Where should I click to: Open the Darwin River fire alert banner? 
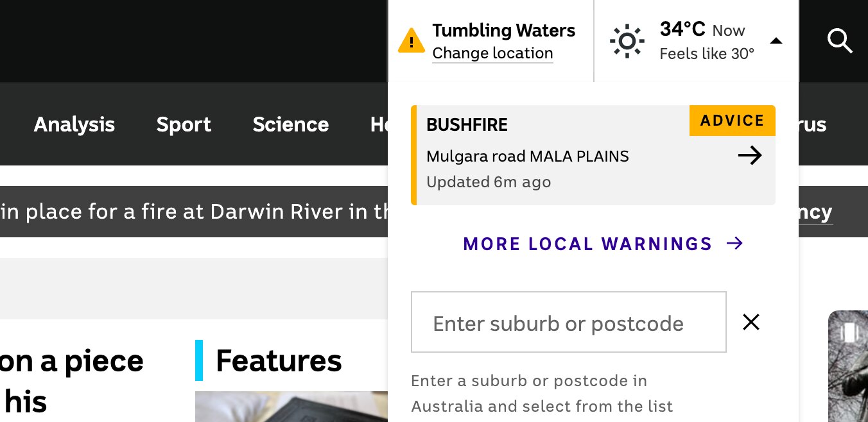click(193, 212)
